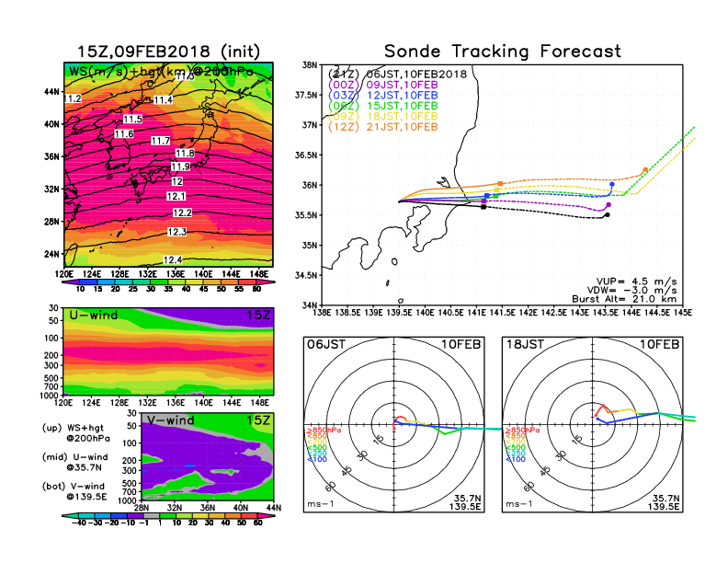Click the '138E' axis label on tracking map
Image resolution: width=728 pixels, height=563 pixels.
click(x=322, y=313)
